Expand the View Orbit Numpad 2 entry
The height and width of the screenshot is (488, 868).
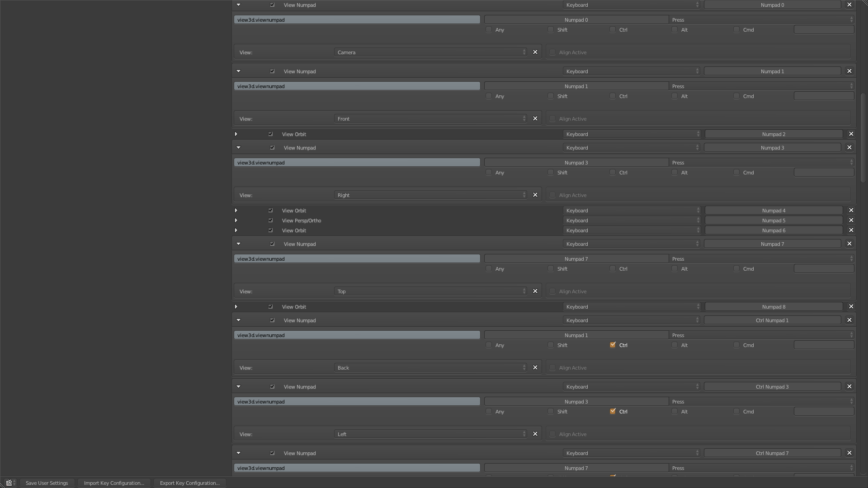click(x=236, y=134)
